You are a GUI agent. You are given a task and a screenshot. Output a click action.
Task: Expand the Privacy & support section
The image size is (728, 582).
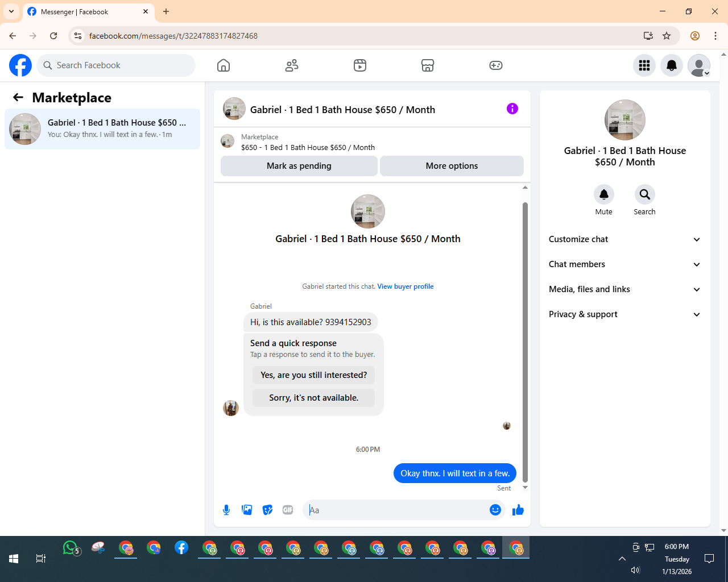click(624, 314)
